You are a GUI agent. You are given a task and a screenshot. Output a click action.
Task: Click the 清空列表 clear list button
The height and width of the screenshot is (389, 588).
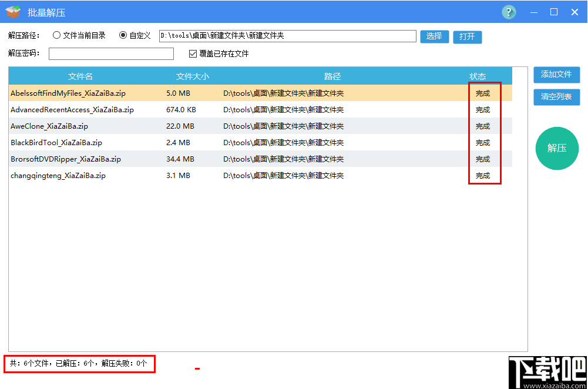pos(556,97)
